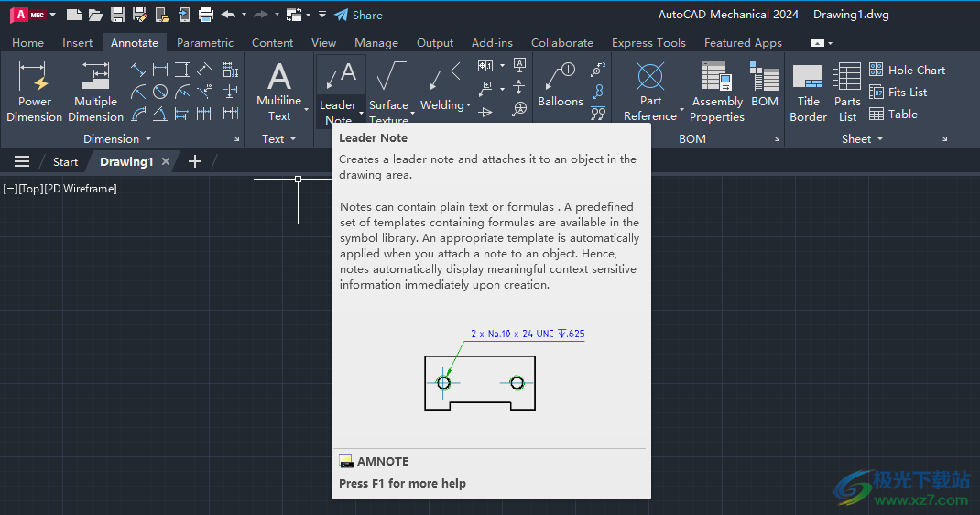Click the Parts List tool
Image resolution: width=980 pixels, height=515 pixels.
[847, 93]
